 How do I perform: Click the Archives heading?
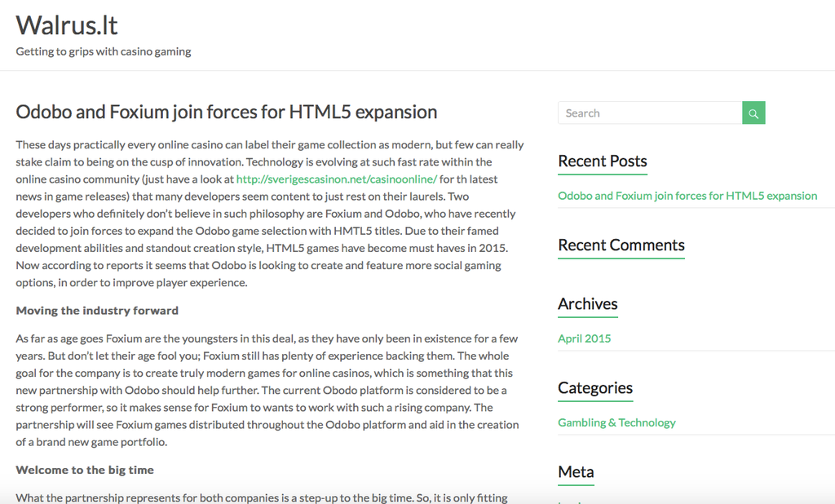tap(588, 303)
